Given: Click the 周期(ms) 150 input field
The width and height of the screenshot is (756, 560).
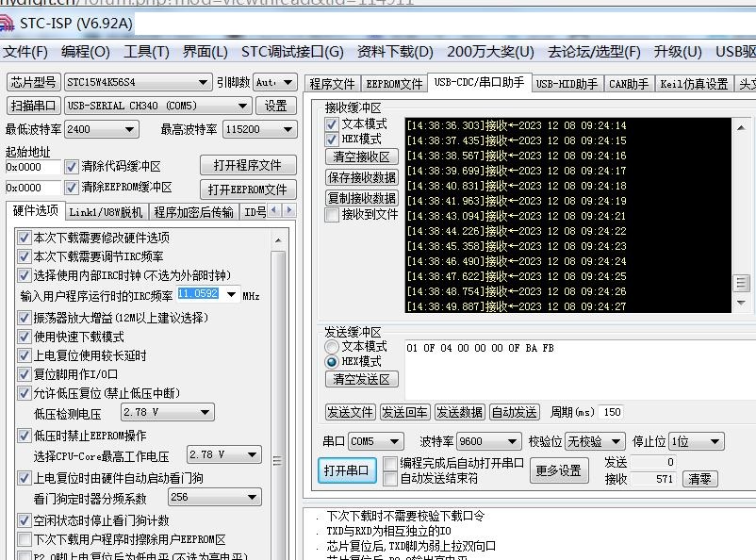Looking at the screenshot, I should tap(611, 412).
